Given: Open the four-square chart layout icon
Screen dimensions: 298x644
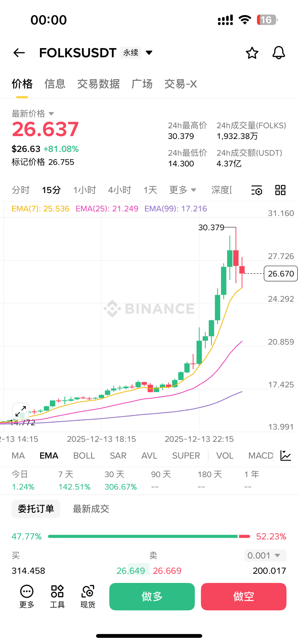Looking at the screenshot, I should [280, 190].
